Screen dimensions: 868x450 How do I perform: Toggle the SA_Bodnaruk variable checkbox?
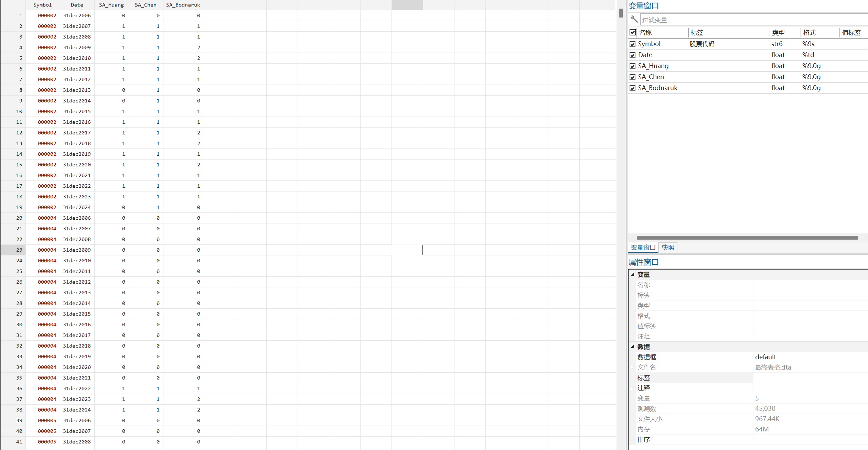click(x=632, y=88)
